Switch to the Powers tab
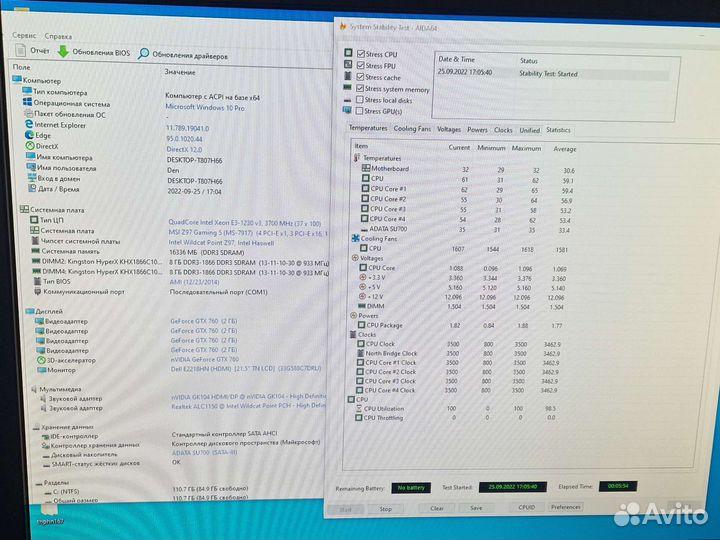The height and width of the screenshot is (540, 720). coord(477,130)
